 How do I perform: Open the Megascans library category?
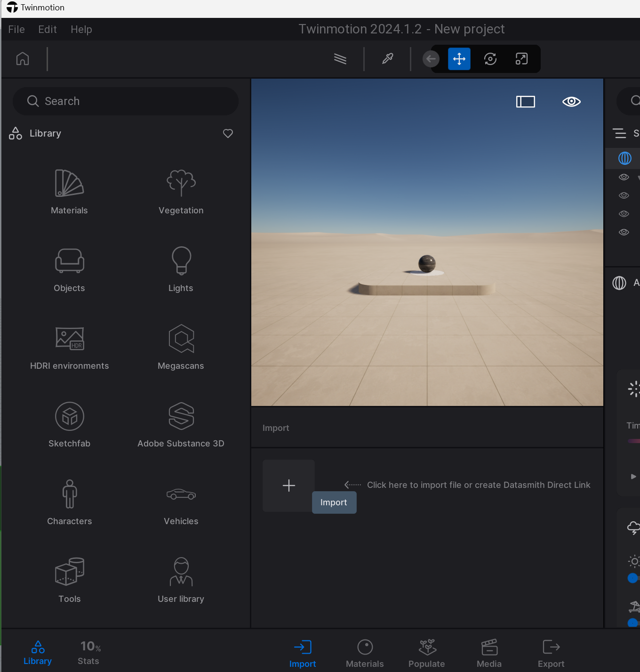pyautogui.click(x=181, y=347)
